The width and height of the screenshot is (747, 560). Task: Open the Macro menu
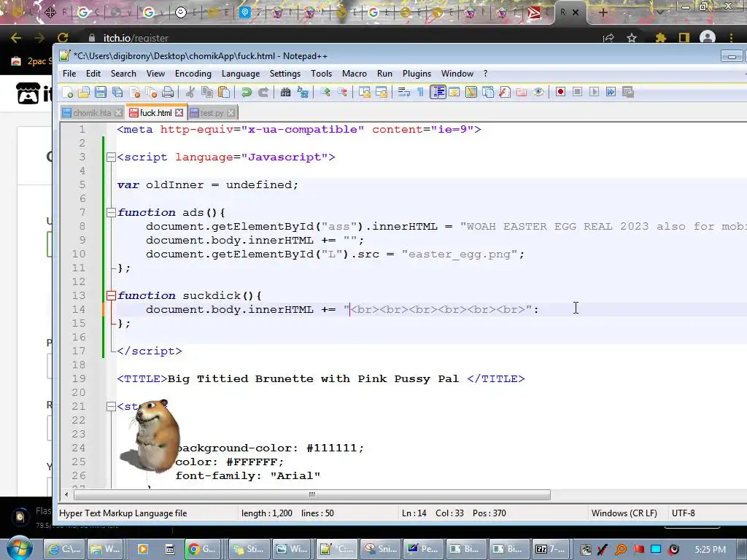(x=355, y=74)
